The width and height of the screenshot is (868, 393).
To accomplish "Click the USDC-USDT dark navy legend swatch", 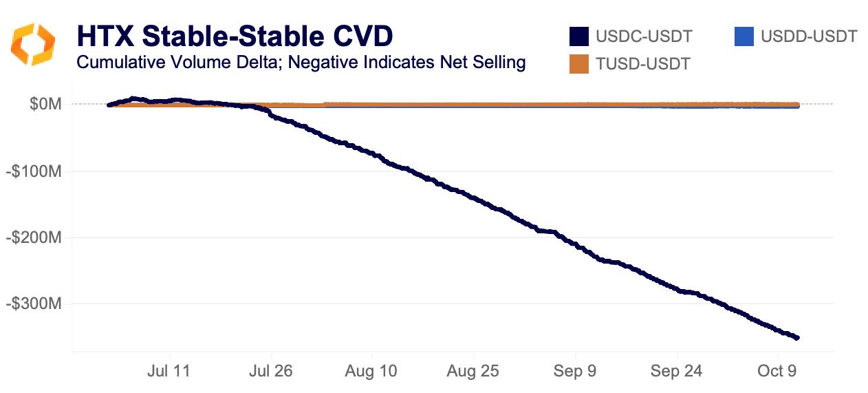I will [579, 36].
